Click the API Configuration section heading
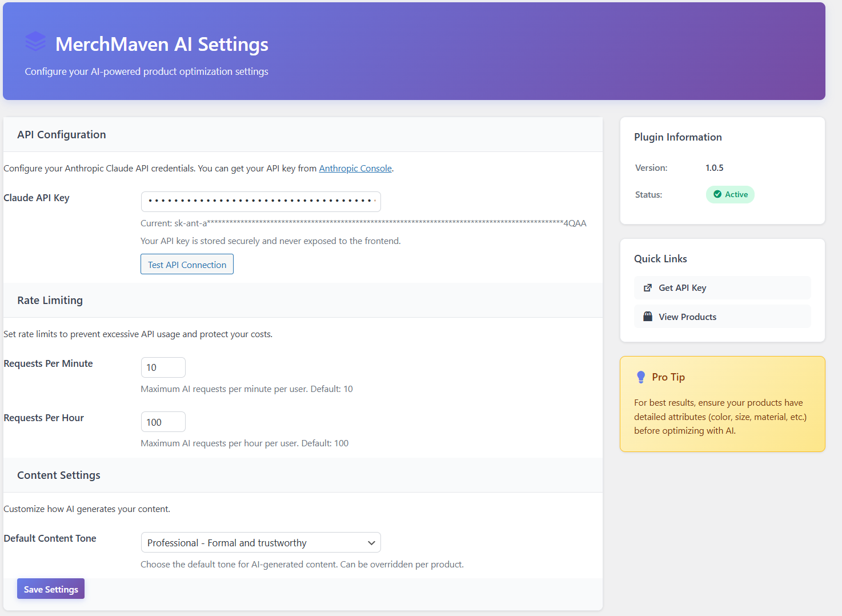 62,135
